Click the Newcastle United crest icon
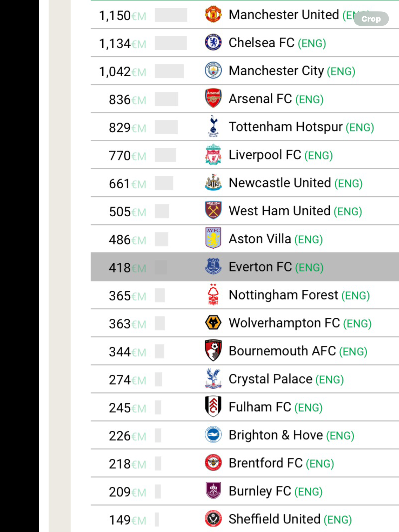This screenshot has height=532, width=399. point(213,182)
